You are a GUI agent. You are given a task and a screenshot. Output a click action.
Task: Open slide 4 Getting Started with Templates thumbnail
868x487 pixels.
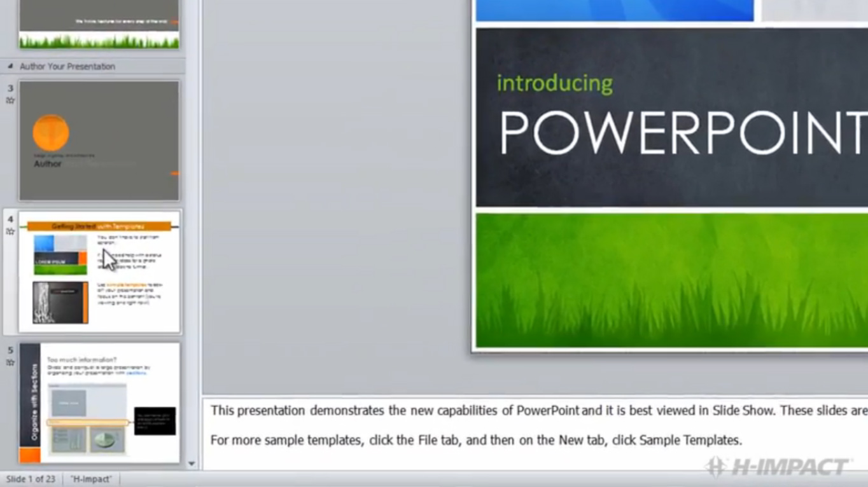(99, 272)
